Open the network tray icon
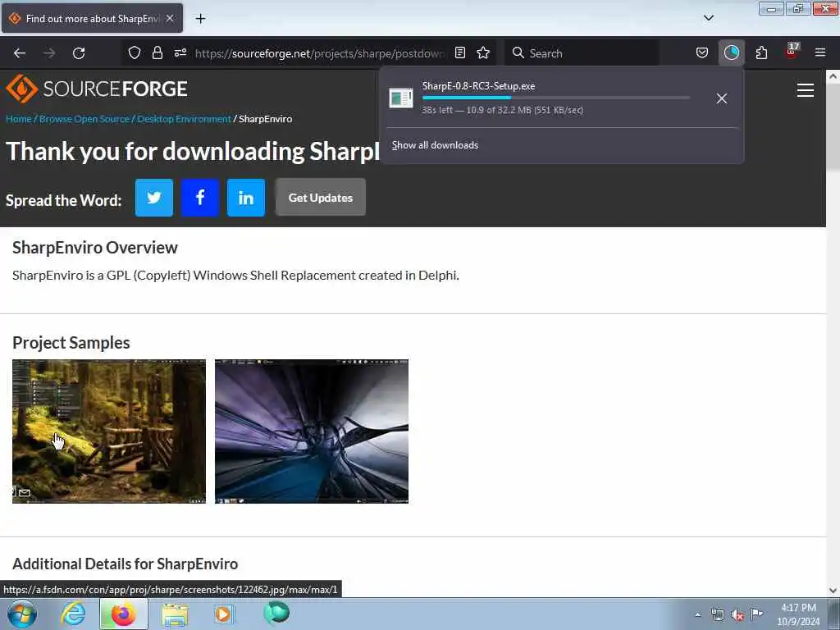The height and width of the screenshot is (630, 840). tap(717, 615)
